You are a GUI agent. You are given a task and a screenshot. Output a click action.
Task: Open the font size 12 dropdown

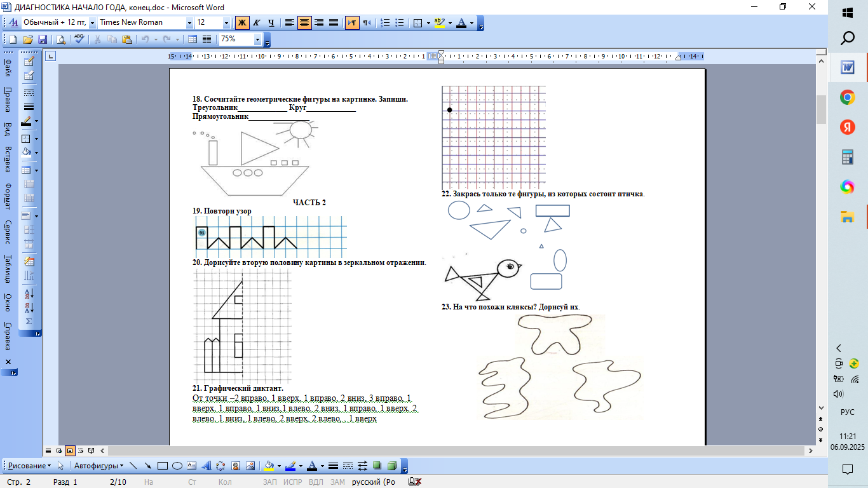[x=226, y=23]
